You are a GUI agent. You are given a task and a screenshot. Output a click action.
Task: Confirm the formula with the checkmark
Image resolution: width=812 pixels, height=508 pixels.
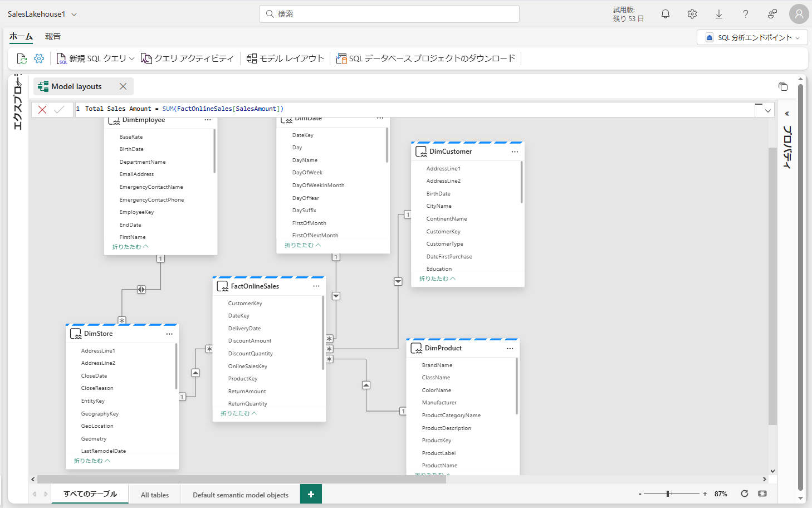pos(59,110)
